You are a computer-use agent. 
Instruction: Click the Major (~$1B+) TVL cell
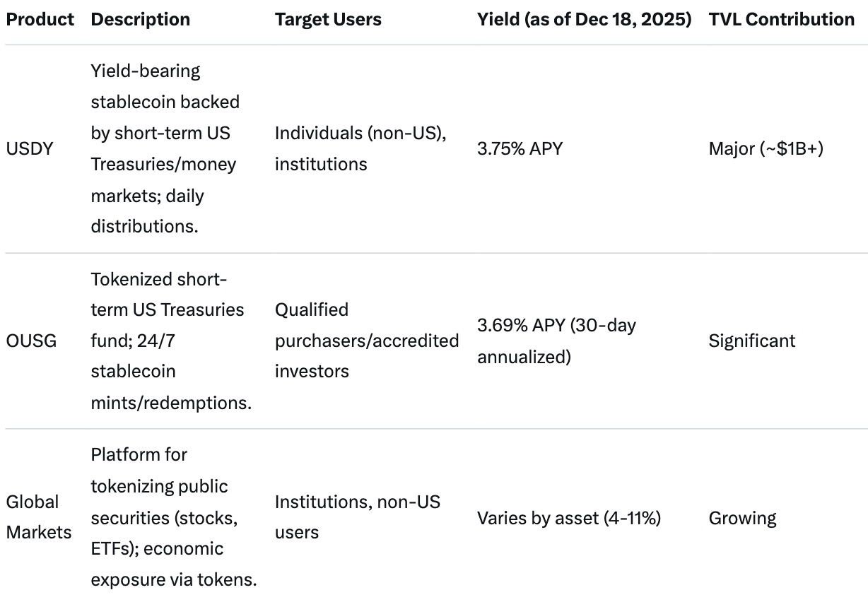click(x=766, y=149)
